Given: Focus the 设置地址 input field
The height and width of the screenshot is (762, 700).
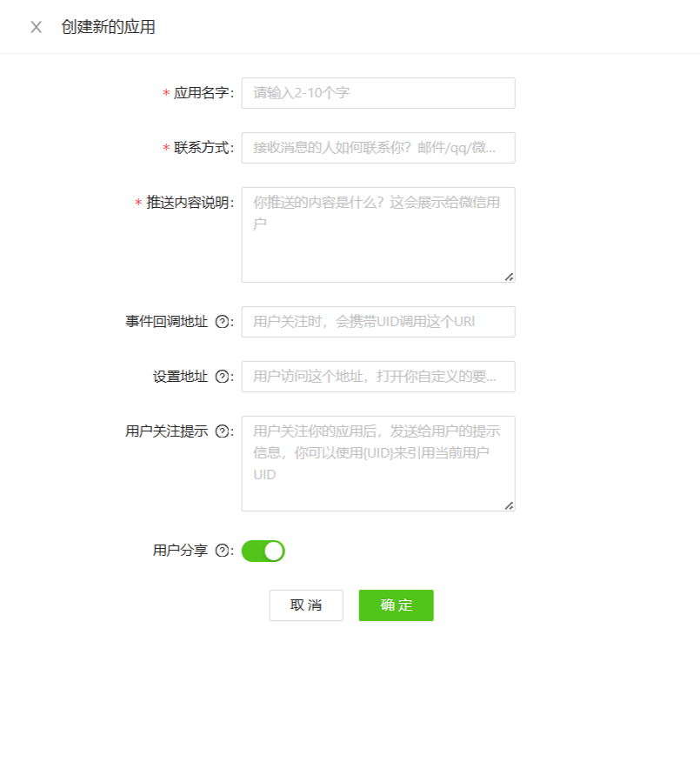Looking at the screenshot, I should (378, 377).
